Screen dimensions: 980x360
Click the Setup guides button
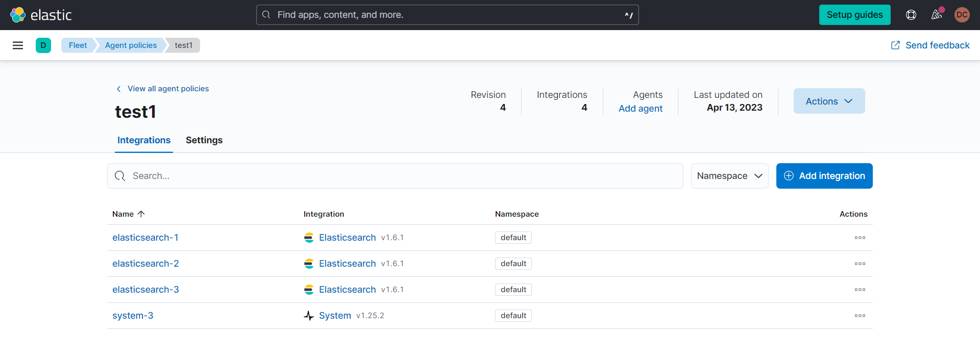pyautogui.click(x=854, y=15)
